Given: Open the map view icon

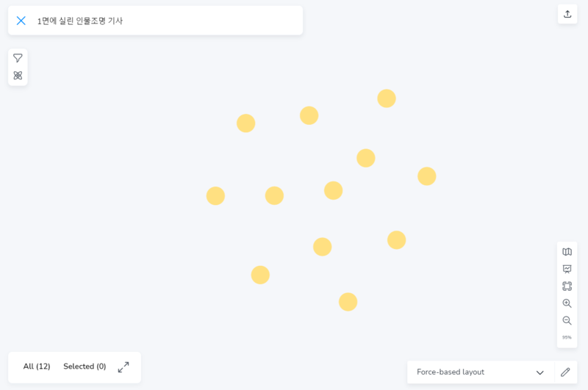Looking at the screenshot, I should (x=567, y=252).
